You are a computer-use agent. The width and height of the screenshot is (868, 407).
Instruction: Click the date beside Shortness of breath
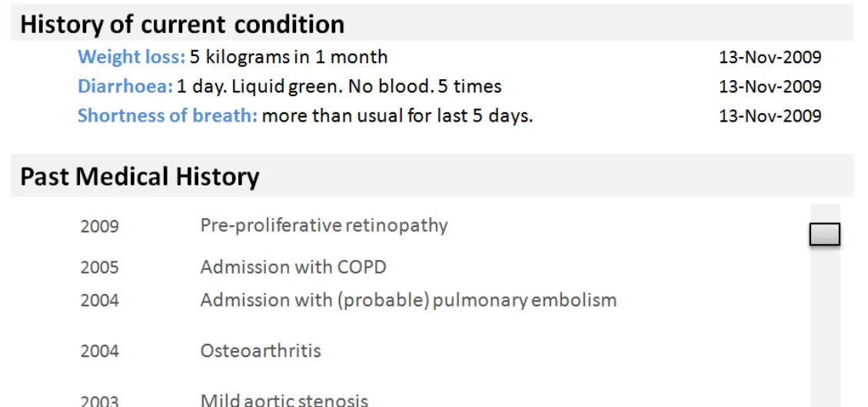click(770, 116)
